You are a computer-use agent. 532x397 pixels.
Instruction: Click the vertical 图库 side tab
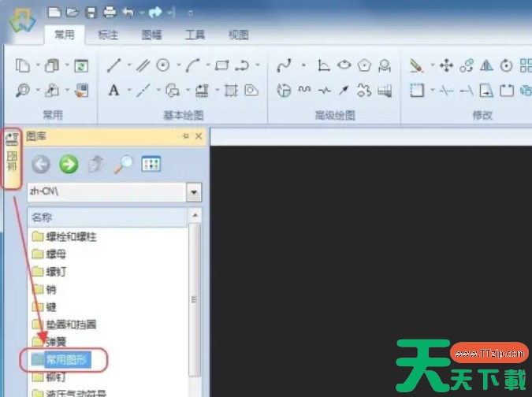(x=12, y=158)
